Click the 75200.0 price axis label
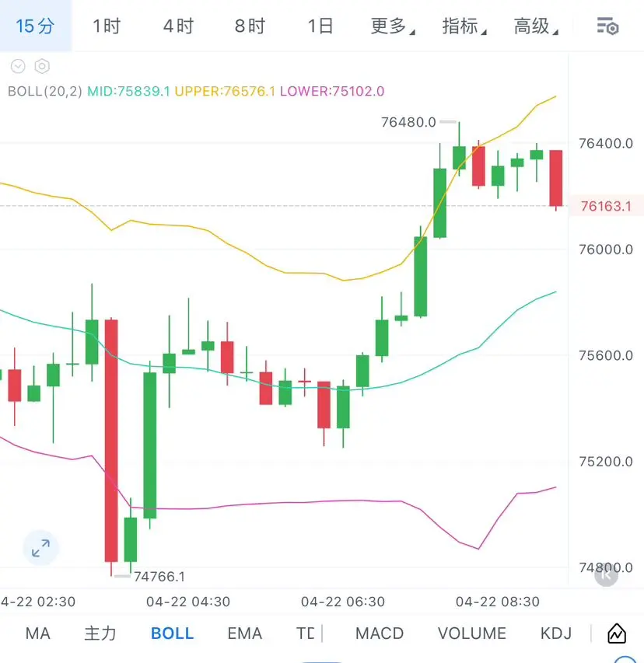Viewport: 644px width, 663px height. (605, 462)
